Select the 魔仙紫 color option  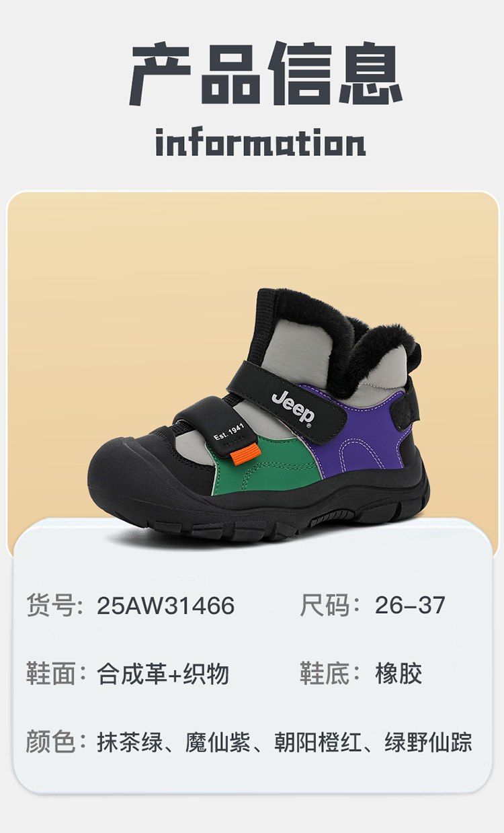coord(218,742)
